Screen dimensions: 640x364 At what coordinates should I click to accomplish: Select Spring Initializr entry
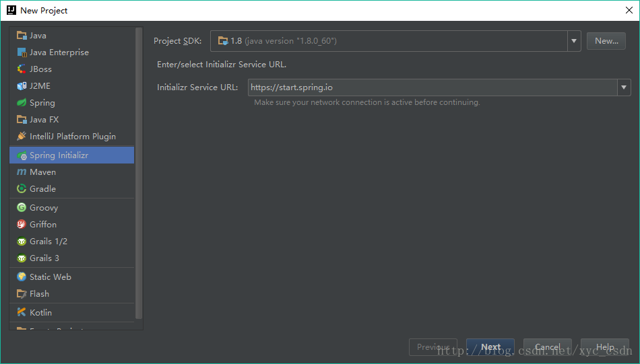click(x=72, y=155)
